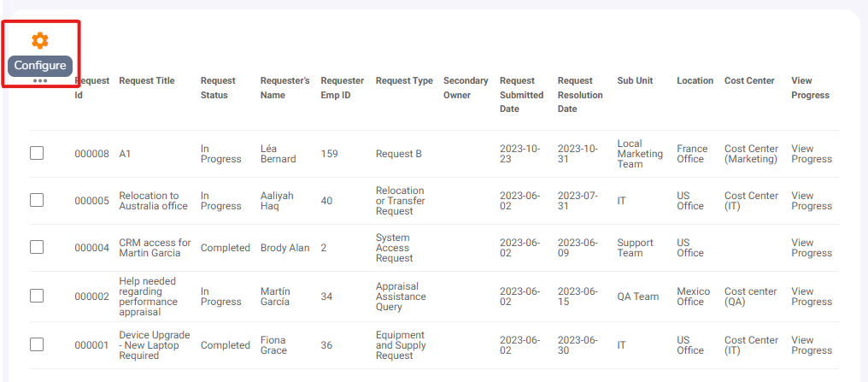
Task: View progress of CRM access request
Action: click(812, 248)
